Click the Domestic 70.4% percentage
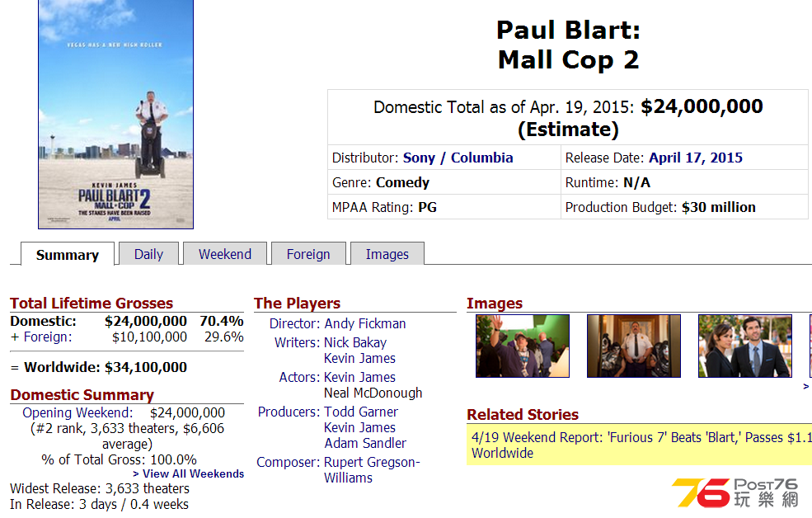 point(222,321)
